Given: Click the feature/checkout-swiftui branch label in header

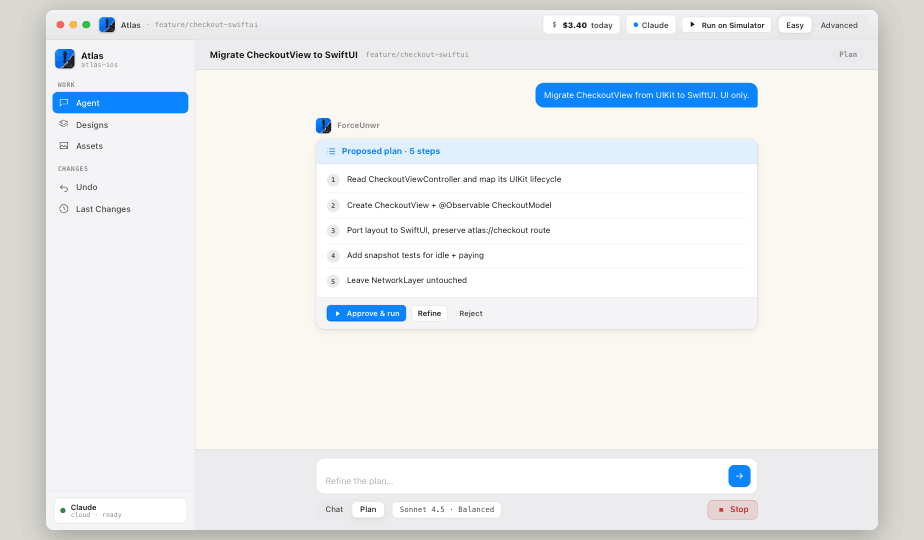Looking at the screenshot, I should (417, 54).
